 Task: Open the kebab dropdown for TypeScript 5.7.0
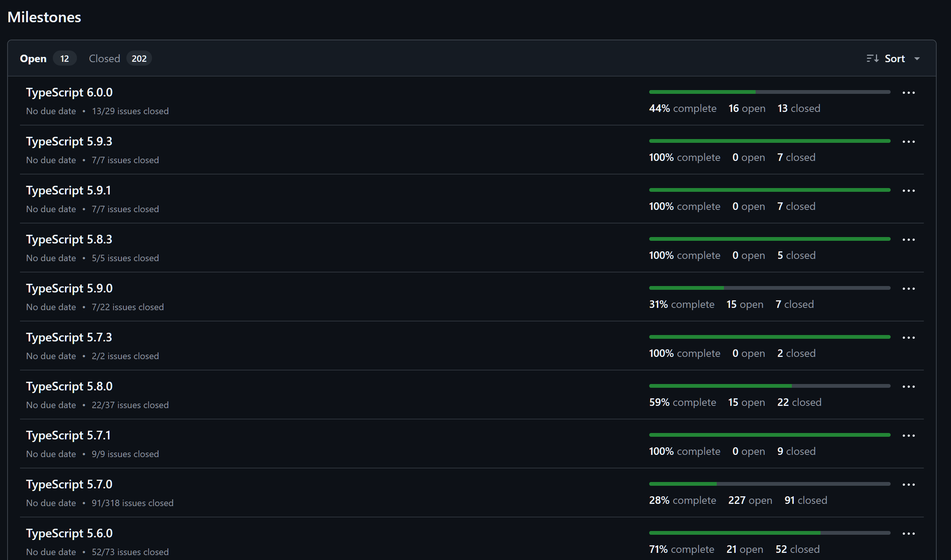click(x=909, y=484)
